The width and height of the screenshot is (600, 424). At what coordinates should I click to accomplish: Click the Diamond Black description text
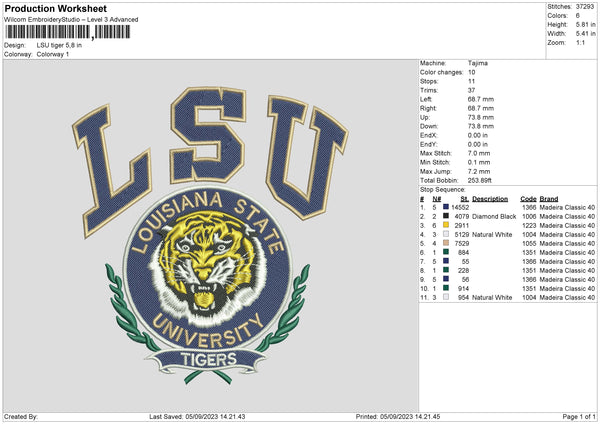pyautogui.click(x=494, y=217)
